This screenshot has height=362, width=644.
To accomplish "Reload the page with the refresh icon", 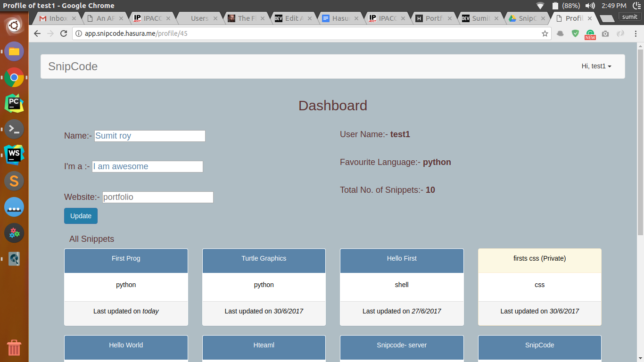I will pos(64,33).
